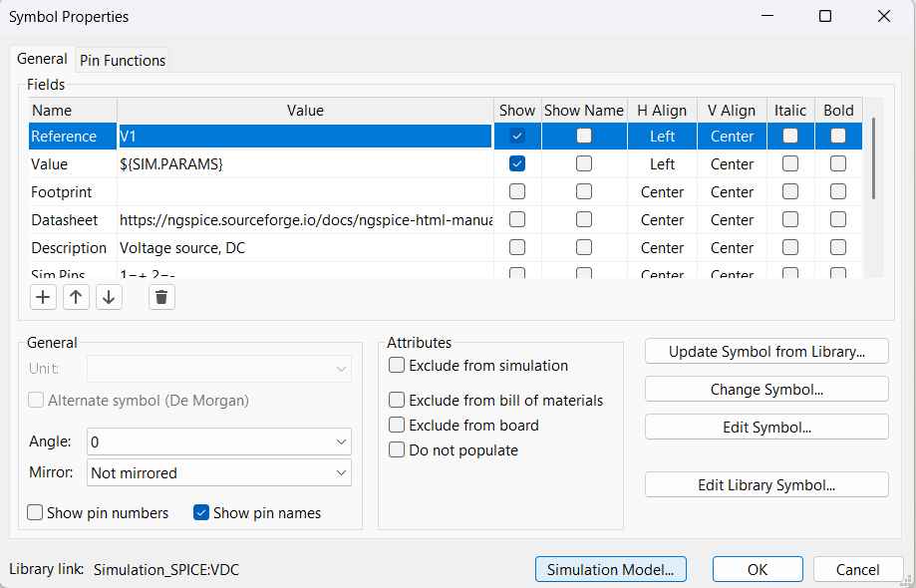The image size is (916, 588).
Task: Tick Italic checkbox for Reference row
Action: coord(790,136)
